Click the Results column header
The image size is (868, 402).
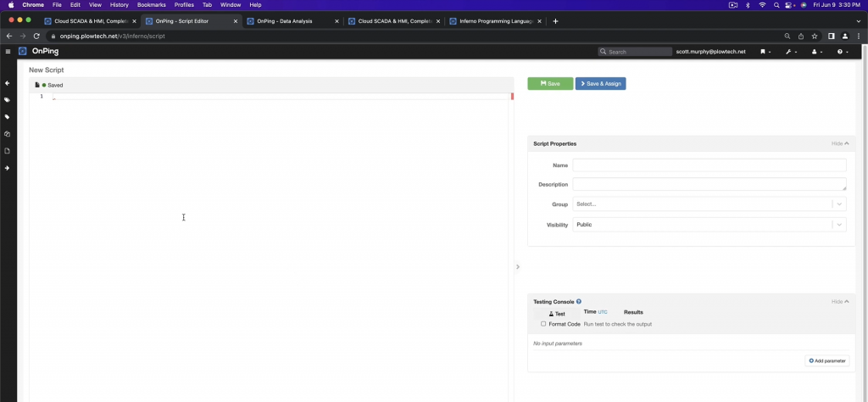point(633,312)
